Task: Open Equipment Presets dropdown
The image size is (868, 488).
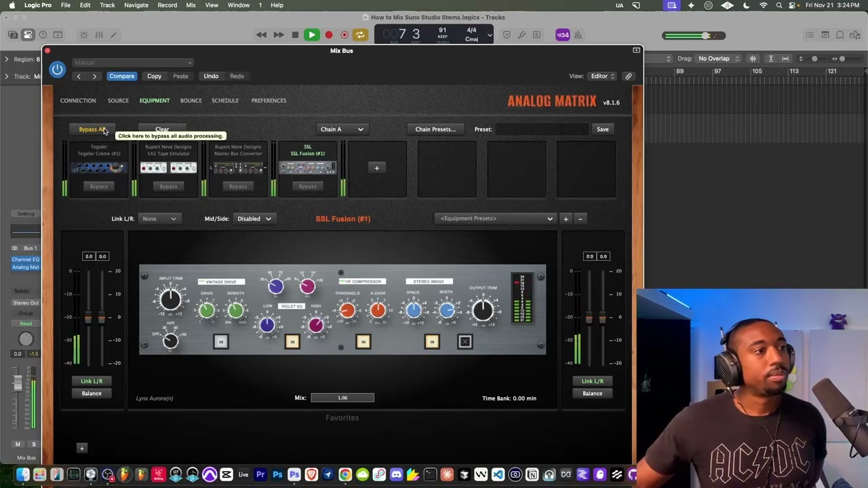Action: (x=495, y=218)
